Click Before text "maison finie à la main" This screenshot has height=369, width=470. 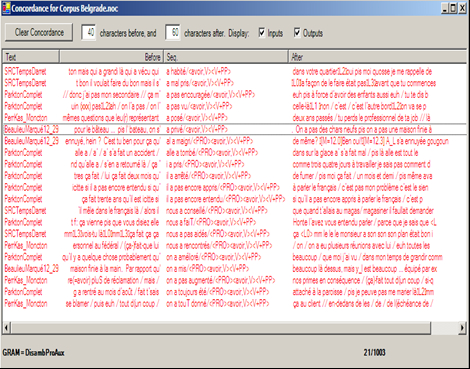pyautogui.click(x=115, y=269)
